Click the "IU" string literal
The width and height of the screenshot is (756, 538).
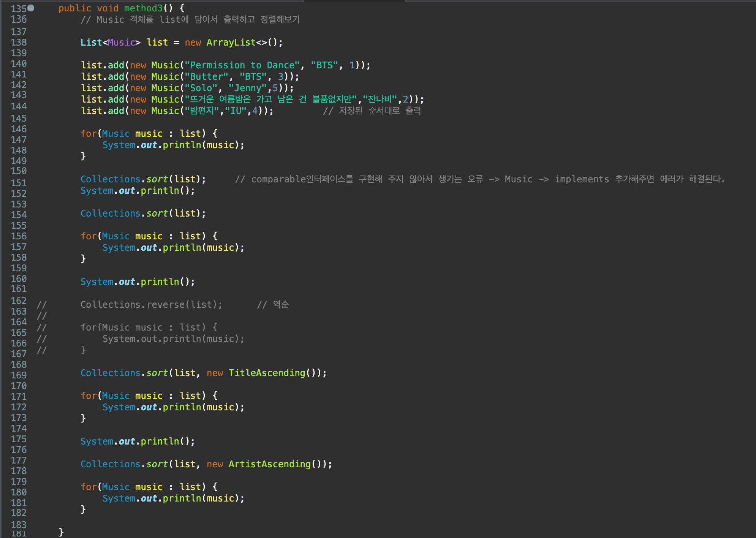point(236,111)
